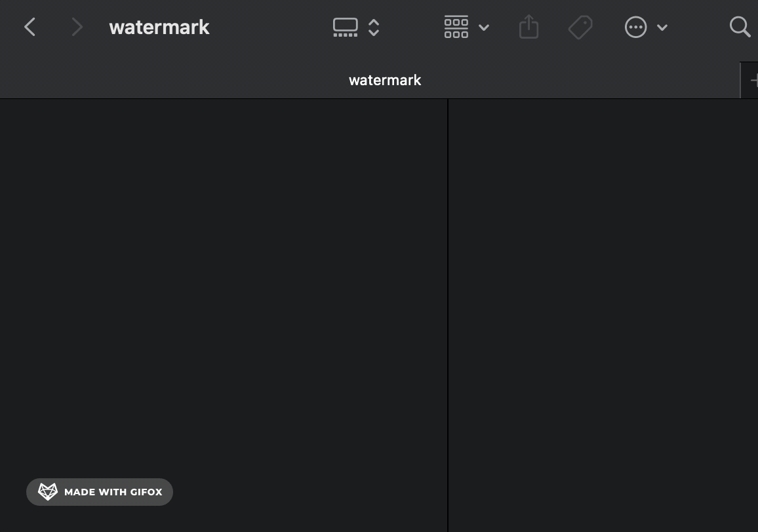Select the Gallery view icon
Image resolution: width=758 pixels, height=532 pixels.
[x=345, y=27]
